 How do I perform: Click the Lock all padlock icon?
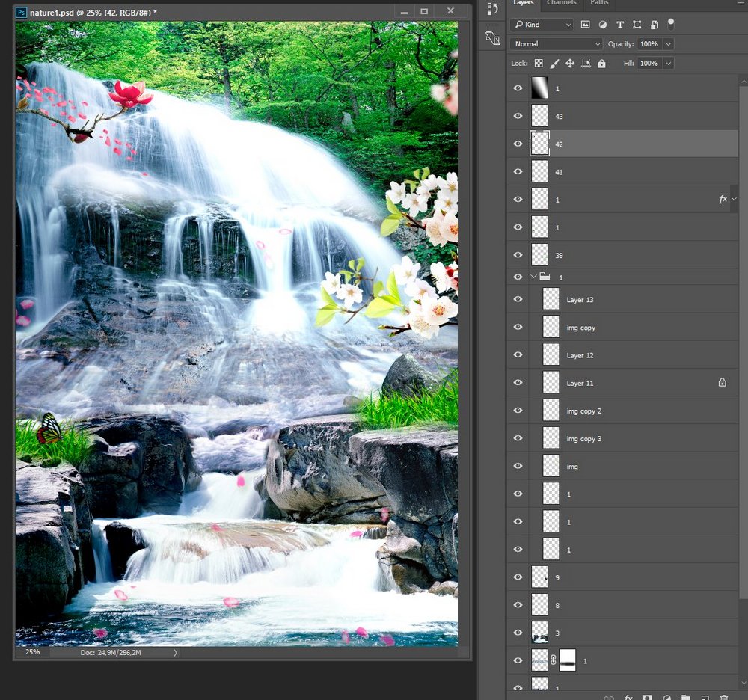pyautogui.click(x=602, y=63)
